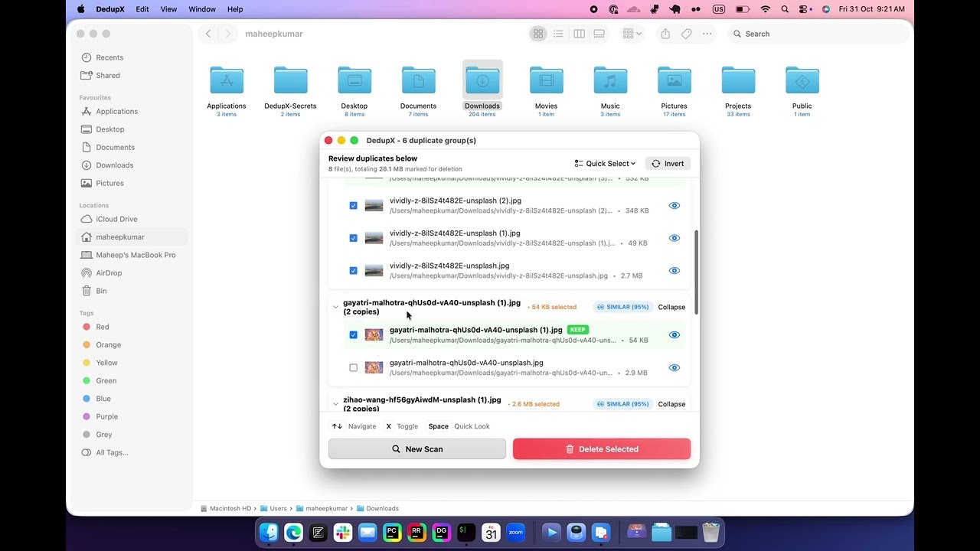Open Finder from the Dock
This screenshot has height=551, width=980.
point(269,532)
